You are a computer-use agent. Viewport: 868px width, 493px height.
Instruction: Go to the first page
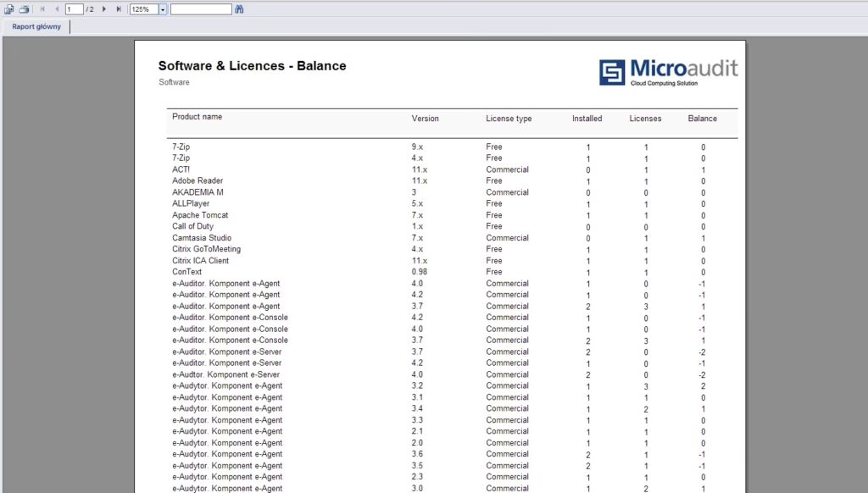point(43,9)
